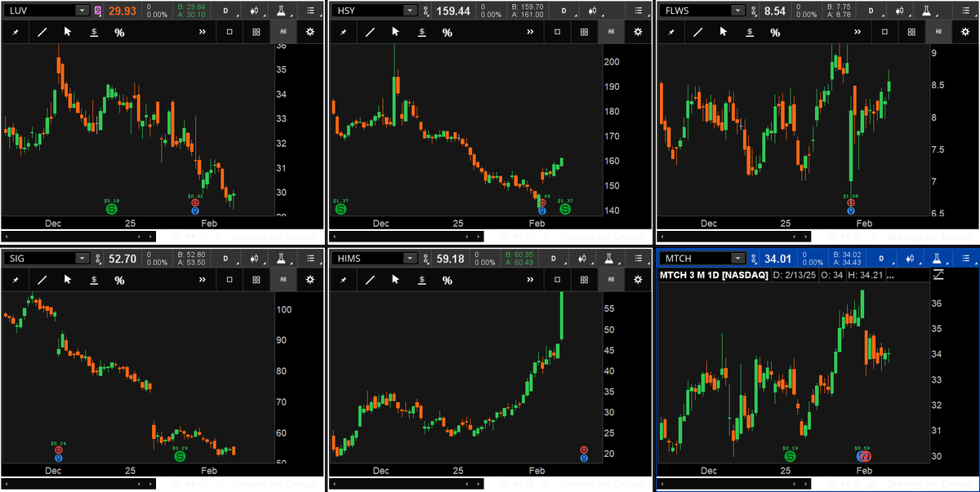
Task: Open the FLWS symbol dropdown arrow
Action: (738, 11)
